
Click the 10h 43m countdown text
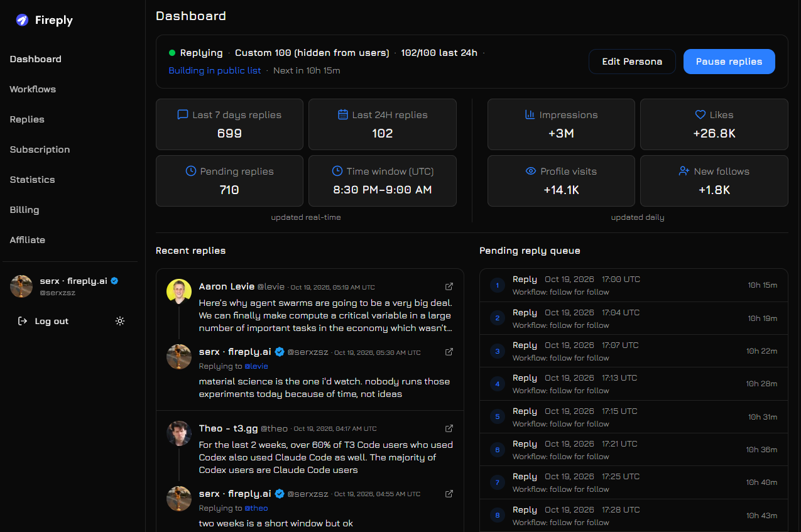761,515
